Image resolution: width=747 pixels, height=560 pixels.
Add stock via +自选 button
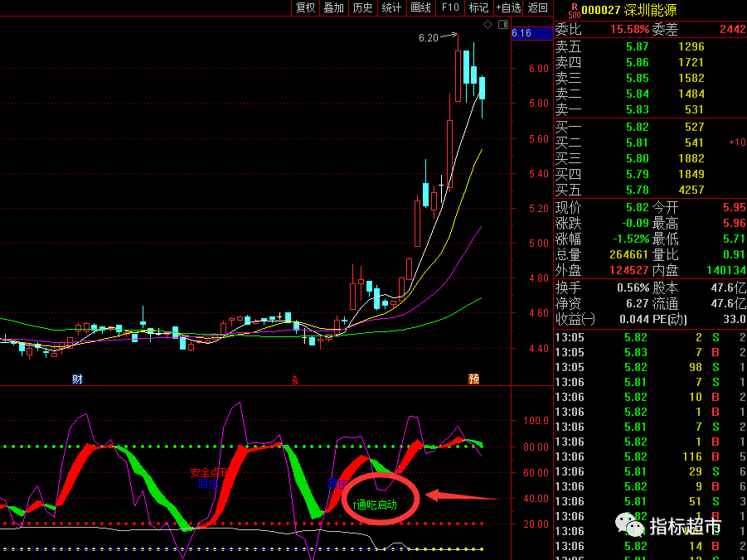point(508,7)
